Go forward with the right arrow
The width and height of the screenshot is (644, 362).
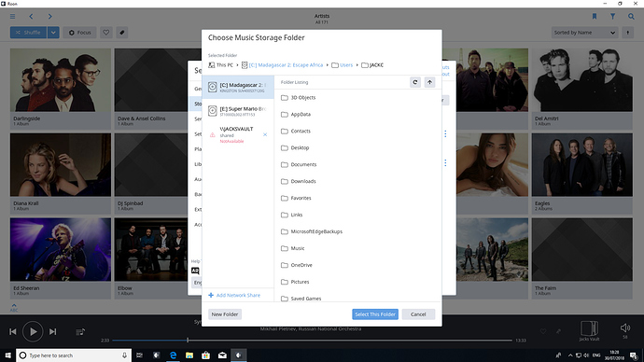click(49, 17)
